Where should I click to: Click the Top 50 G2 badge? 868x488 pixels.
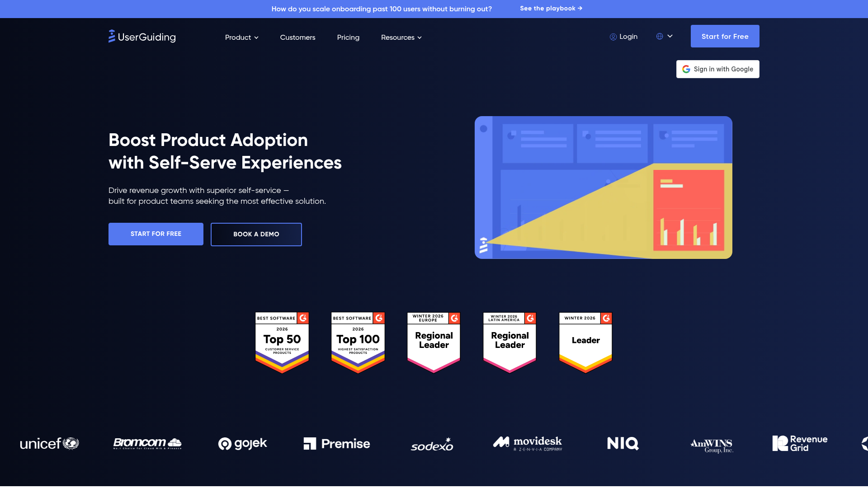click(x=282, y=342)
